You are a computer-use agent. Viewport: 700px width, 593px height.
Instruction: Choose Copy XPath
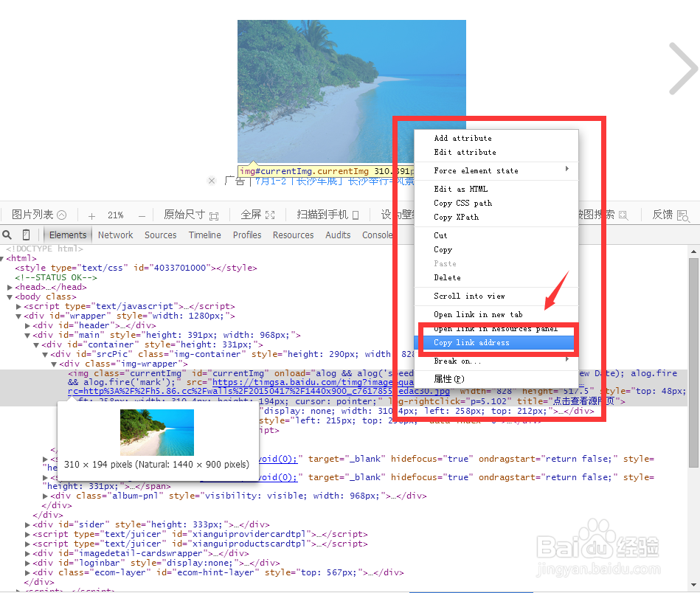(496, 217)
